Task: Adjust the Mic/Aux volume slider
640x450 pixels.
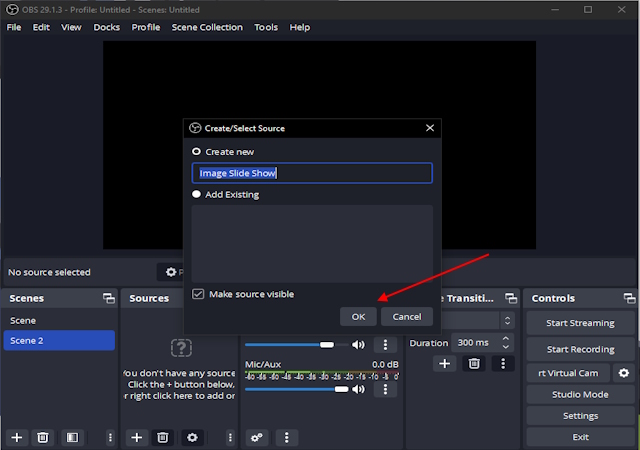Action: pyautogui.click(x=297, y=389)
